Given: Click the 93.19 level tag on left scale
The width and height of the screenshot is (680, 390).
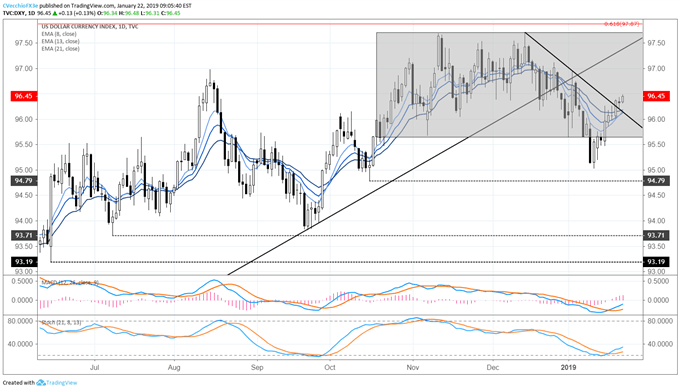Looking at the screenshot, I should (x=23, y=262).
